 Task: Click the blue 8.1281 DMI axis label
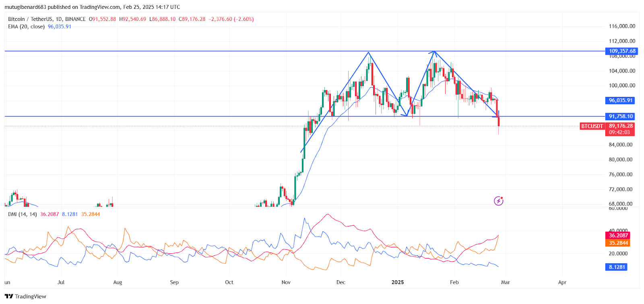(x=616, y=267)
